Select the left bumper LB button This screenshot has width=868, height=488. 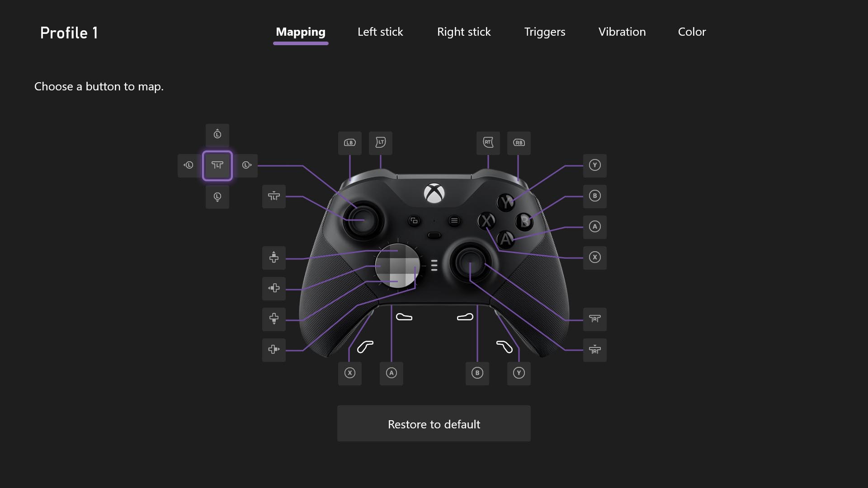[x=349, y=142]
